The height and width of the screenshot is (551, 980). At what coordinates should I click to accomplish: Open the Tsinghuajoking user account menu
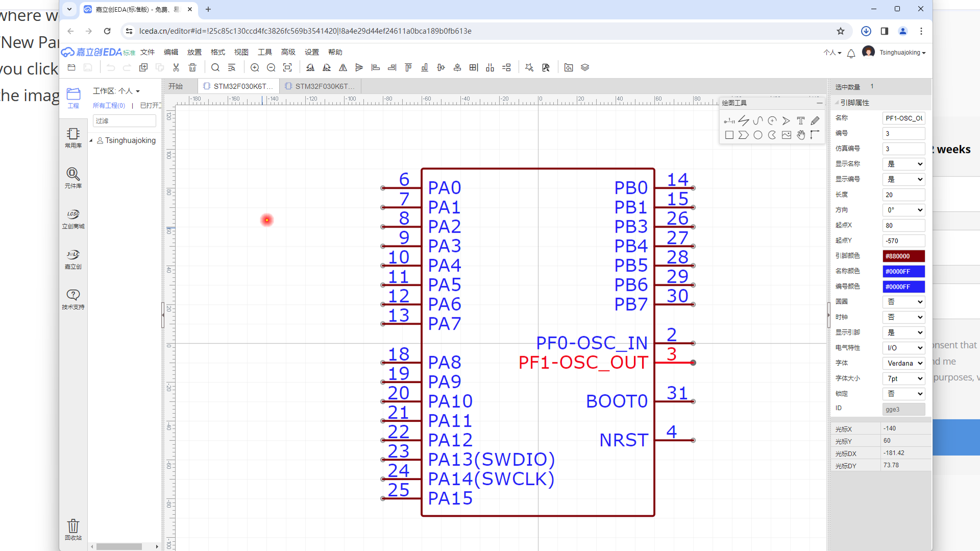[x=901, y=53]
